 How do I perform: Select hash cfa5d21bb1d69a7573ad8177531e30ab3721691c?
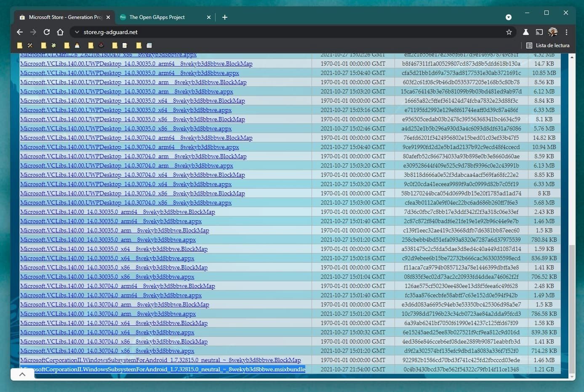(x=461, y=73)
